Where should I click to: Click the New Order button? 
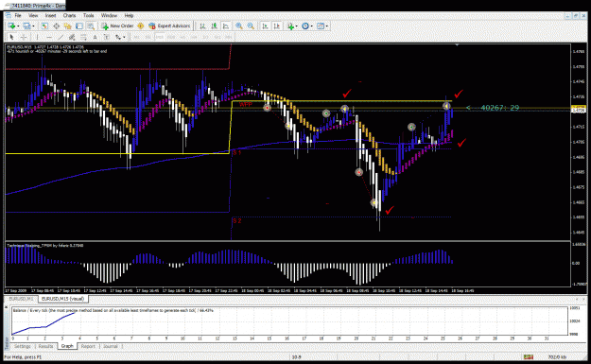click(117, 26)
